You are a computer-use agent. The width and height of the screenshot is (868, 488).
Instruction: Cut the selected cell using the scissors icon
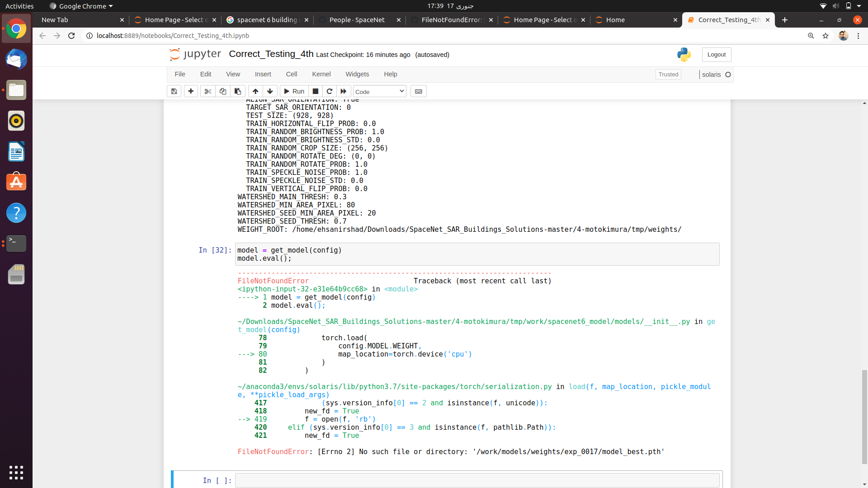point(208,91)
